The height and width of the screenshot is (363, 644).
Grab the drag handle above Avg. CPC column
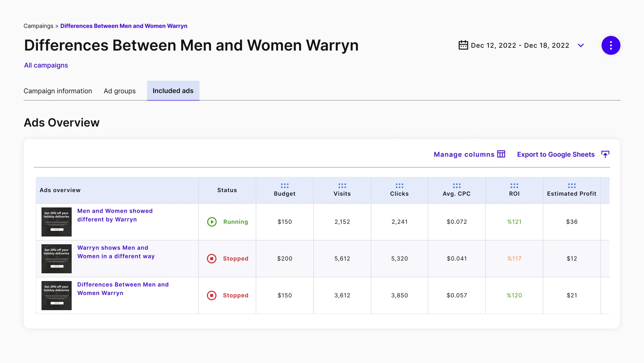[457, 186]
